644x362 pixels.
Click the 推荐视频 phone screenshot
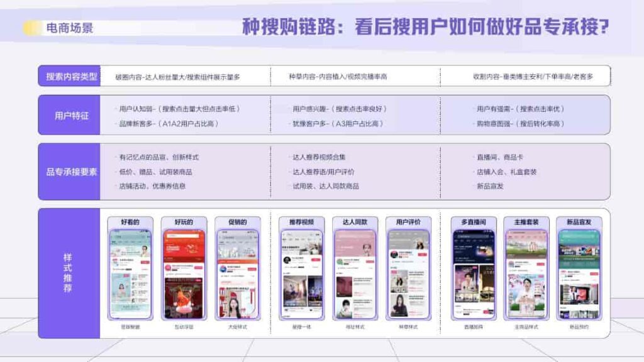point(302,274)
